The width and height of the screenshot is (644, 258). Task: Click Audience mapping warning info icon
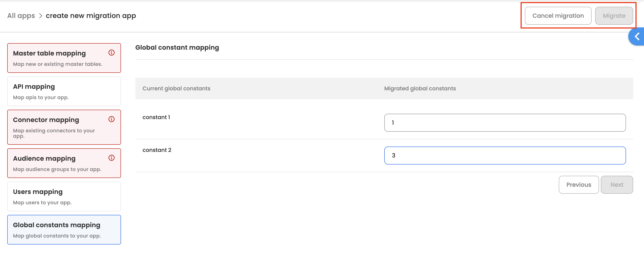112,158
